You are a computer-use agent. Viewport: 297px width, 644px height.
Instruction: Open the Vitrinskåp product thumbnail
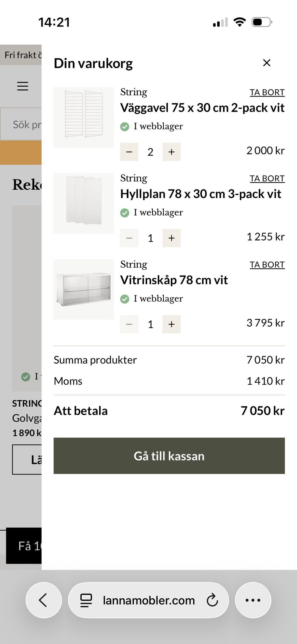(84, 288)
